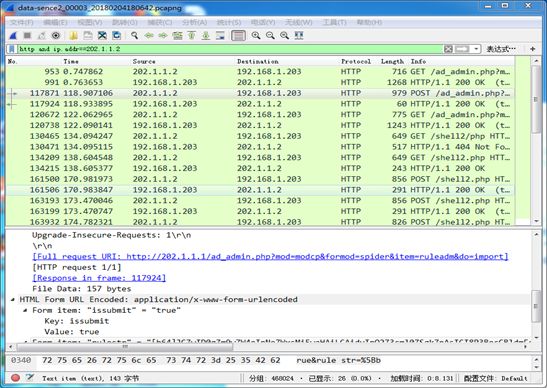Sort by the Time column header
The width and height of the screenshot is (547, 388).
pyautogui.click(x=71, y=61)
